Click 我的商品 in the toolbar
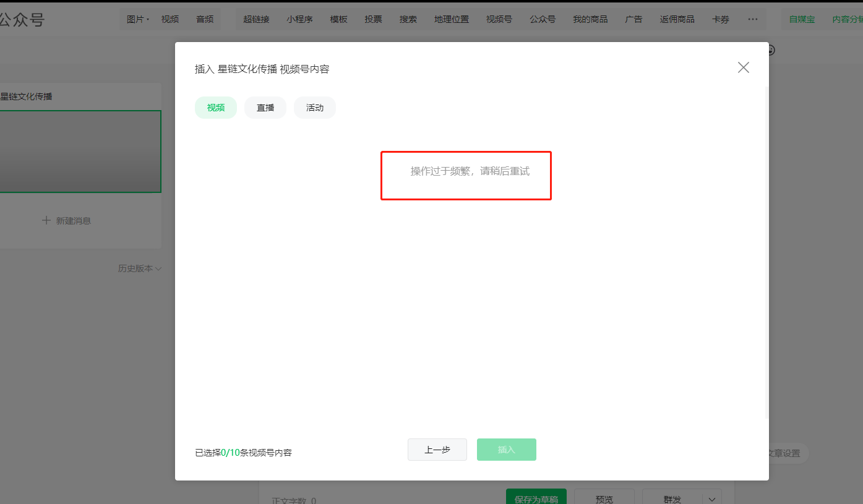The height and width of the screenshot is (504, 863). (590, 19)
